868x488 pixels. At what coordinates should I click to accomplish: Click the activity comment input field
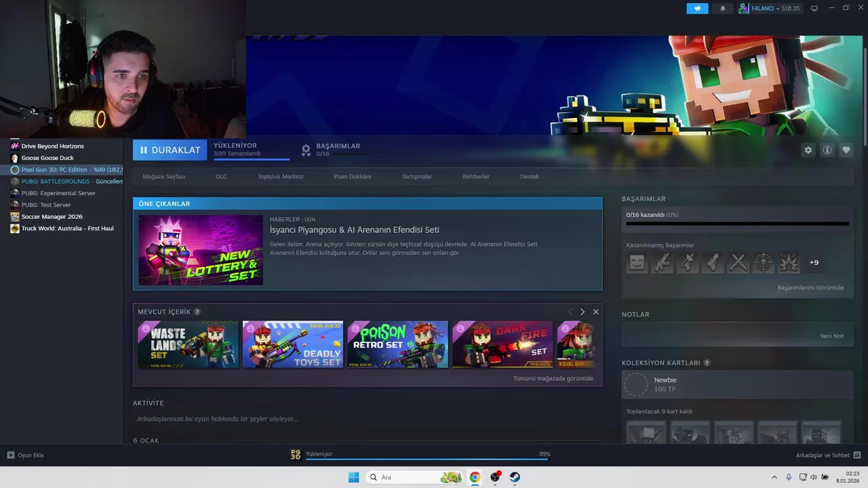367,419
